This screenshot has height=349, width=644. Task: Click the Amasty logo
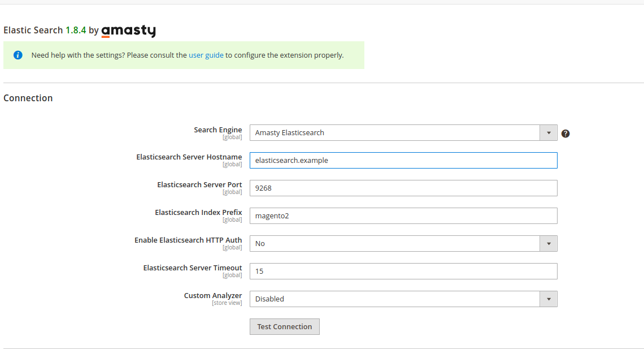[129, 31]
